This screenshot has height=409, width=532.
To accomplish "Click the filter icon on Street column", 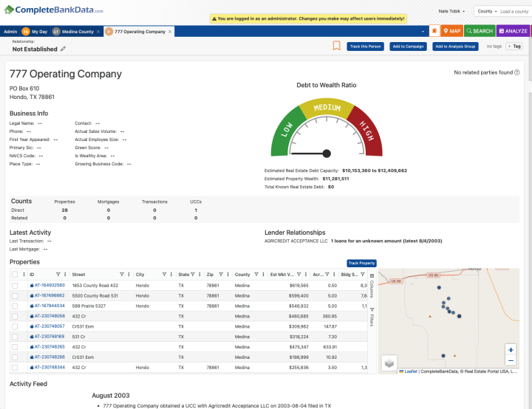I will click(122, 274).
